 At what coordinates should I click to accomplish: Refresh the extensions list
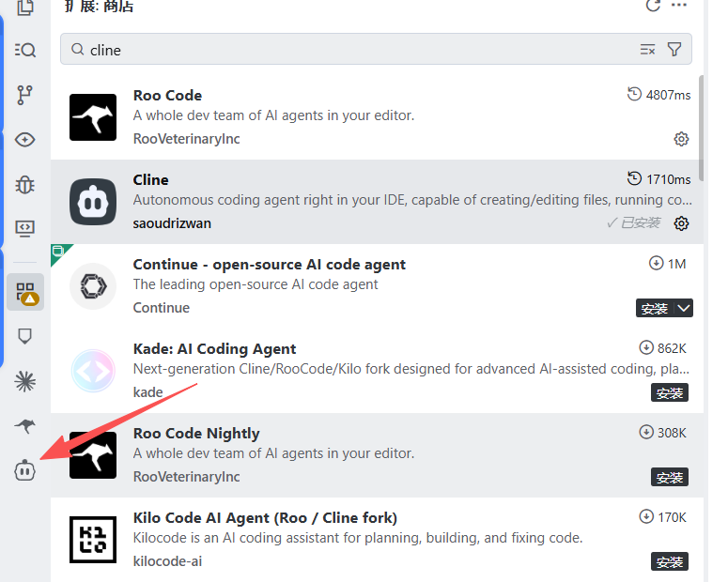(x=653, y=6)
